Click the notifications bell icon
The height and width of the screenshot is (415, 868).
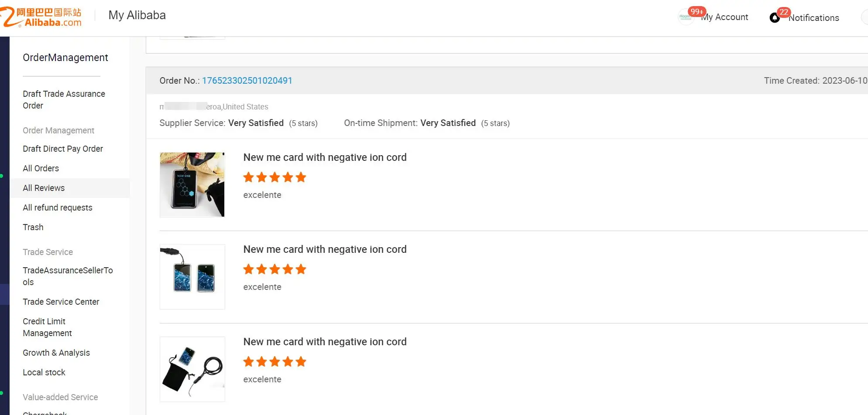coord(775,18)
